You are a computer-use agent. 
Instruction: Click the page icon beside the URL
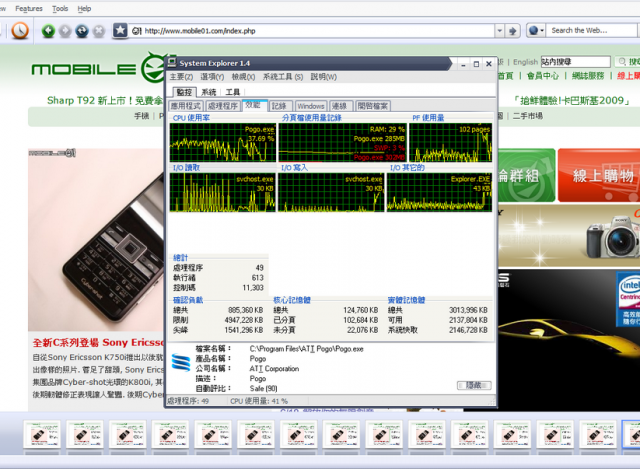click(136, 31)
